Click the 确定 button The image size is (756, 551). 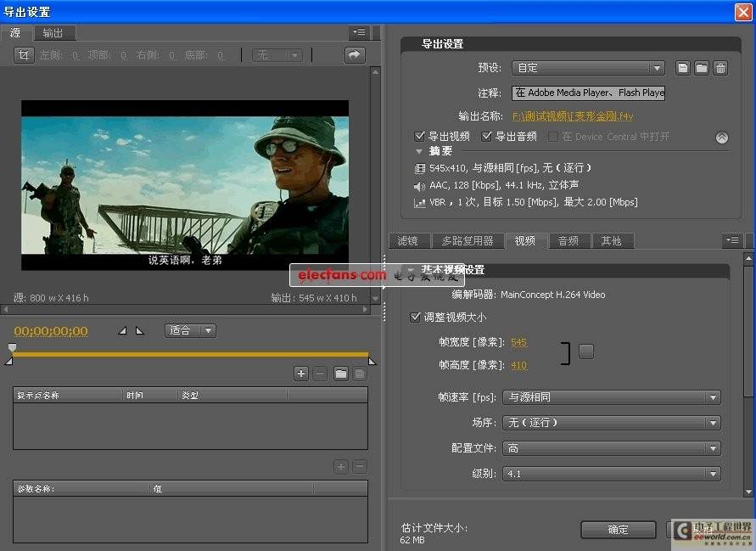[618, 530]
